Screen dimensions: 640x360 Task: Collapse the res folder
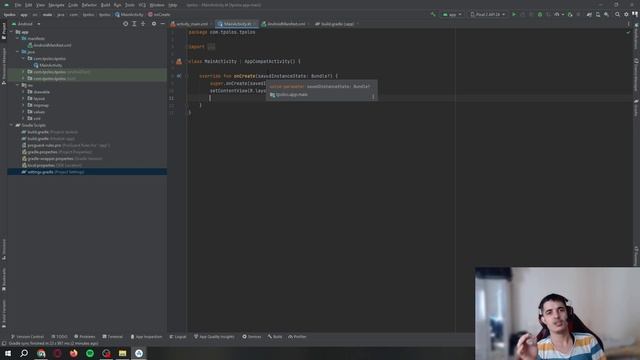[18, 85]
